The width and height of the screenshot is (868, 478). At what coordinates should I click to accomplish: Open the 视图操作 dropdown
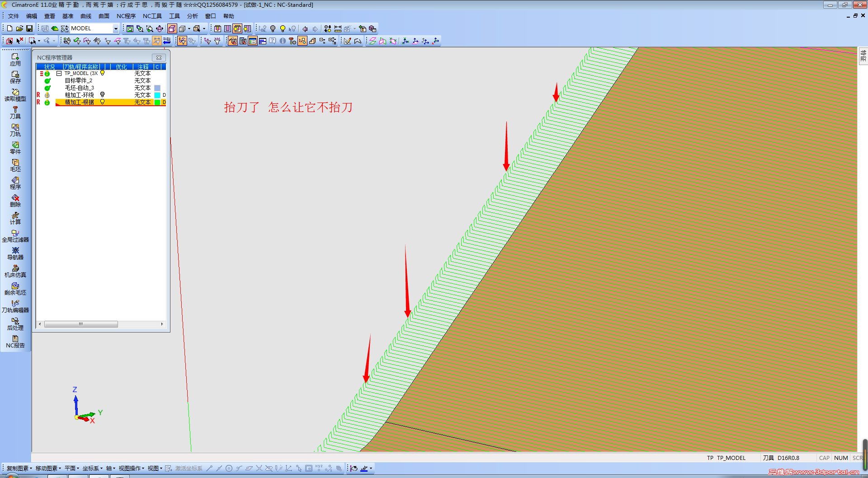click(131, 468)
